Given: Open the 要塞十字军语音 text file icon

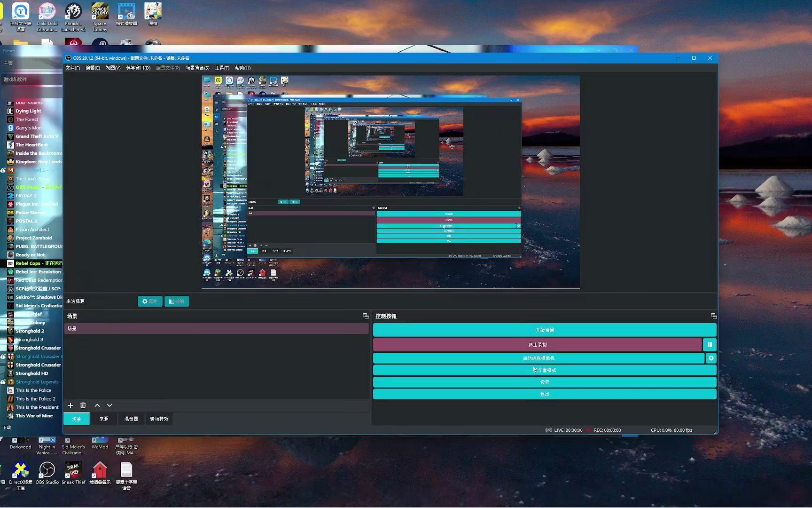Looking at the screenshot, I should tap(126, 476).
